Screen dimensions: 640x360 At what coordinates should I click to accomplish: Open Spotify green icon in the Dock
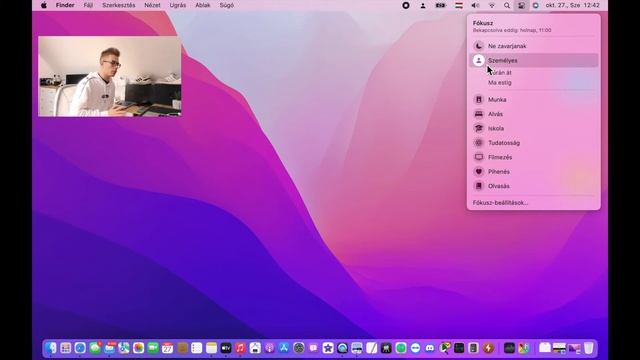pyautogui.click(x=401, y=348)
